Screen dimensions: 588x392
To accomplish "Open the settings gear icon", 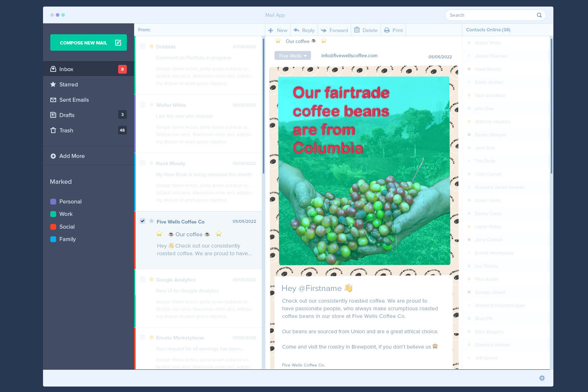I will click(542, 378).
